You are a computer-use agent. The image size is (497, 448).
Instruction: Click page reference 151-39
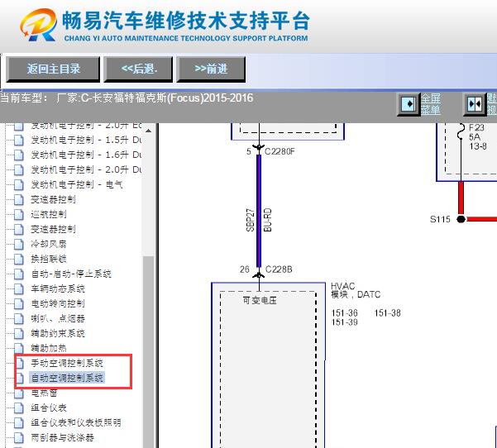(344, 322)
